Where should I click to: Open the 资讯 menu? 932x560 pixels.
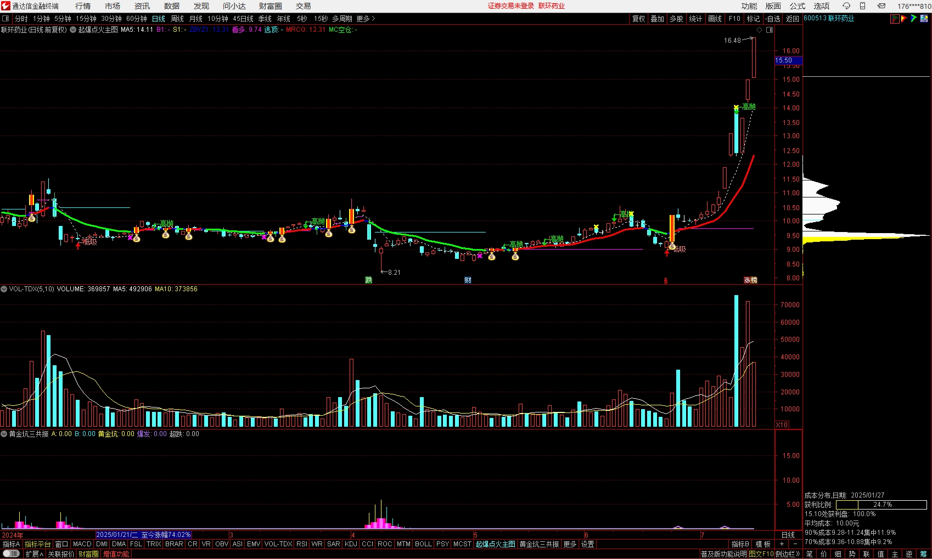(142, 6)
